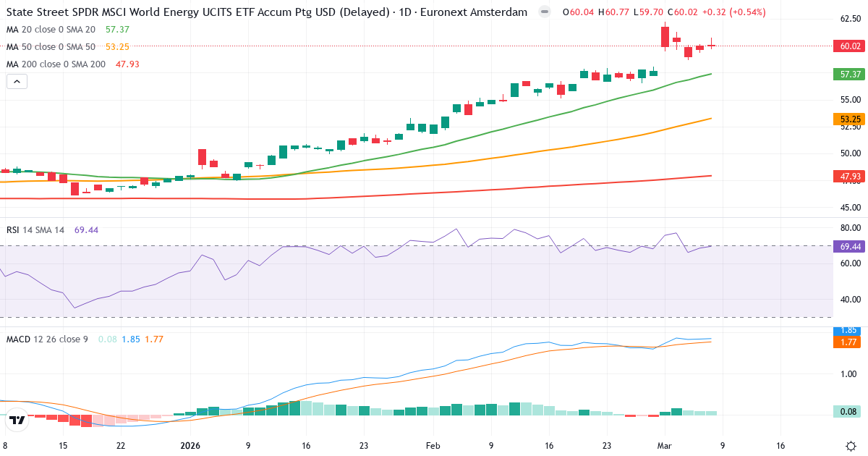This screenshot has height=456, width=868.
Task: Click the red 47.93 MA price tag
Action: (850, 176)
